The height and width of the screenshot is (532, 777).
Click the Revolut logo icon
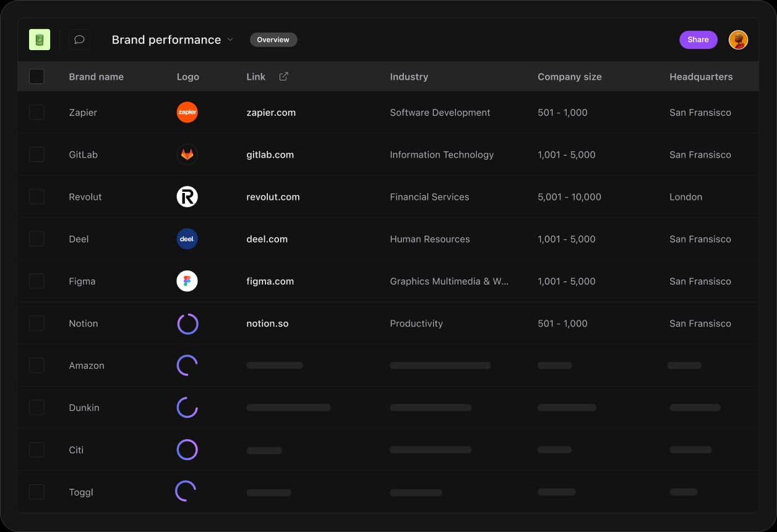(187, 196)
